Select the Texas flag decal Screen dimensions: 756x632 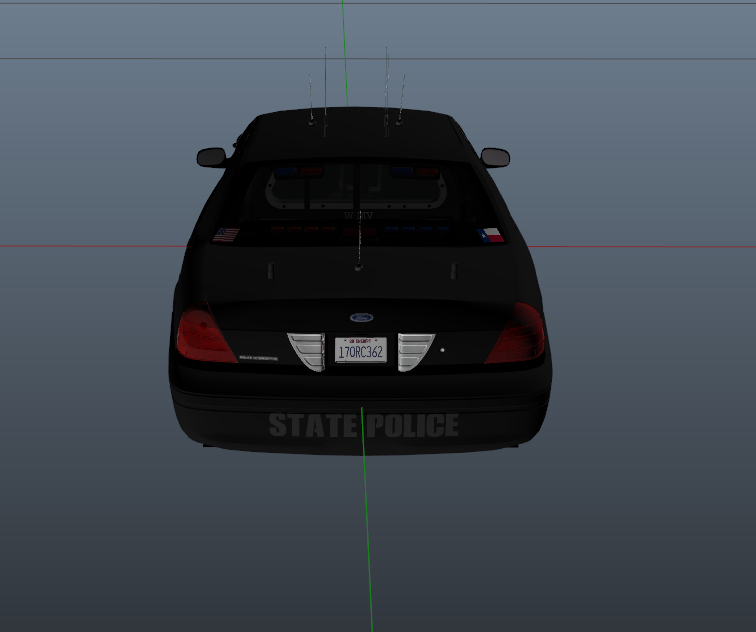491,236
